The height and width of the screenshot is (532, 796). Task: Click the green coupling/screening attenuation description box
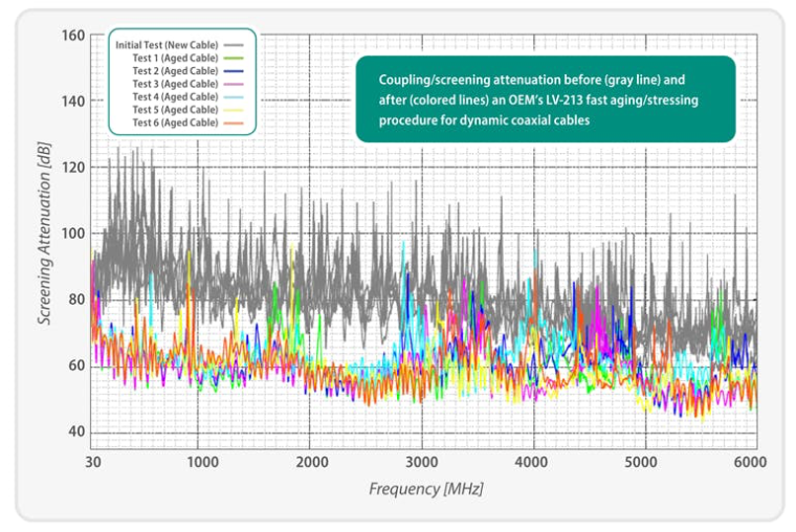click(545, 99)
